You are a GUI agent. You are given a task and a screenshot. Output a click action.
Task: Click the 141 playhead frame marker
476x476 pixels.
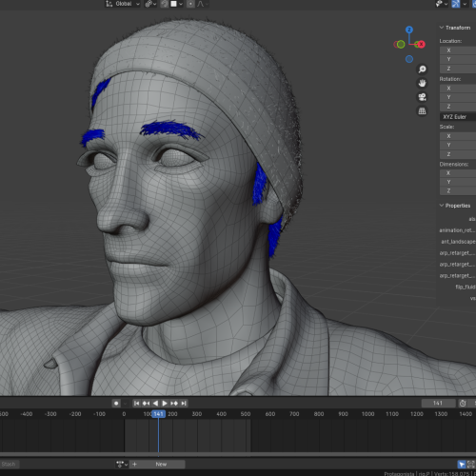pos(158,414)
